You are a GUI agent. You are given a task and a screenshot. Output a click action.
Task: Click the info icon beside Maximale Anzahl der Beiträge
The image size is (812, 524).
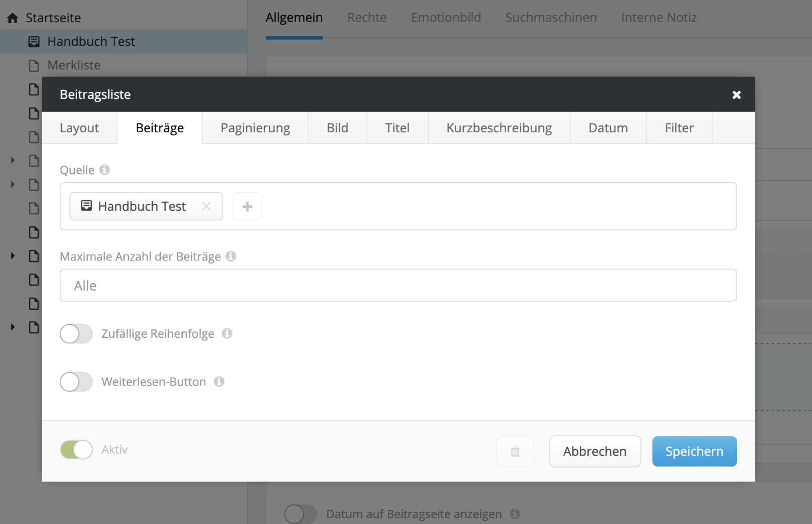(x=231, y=257)
